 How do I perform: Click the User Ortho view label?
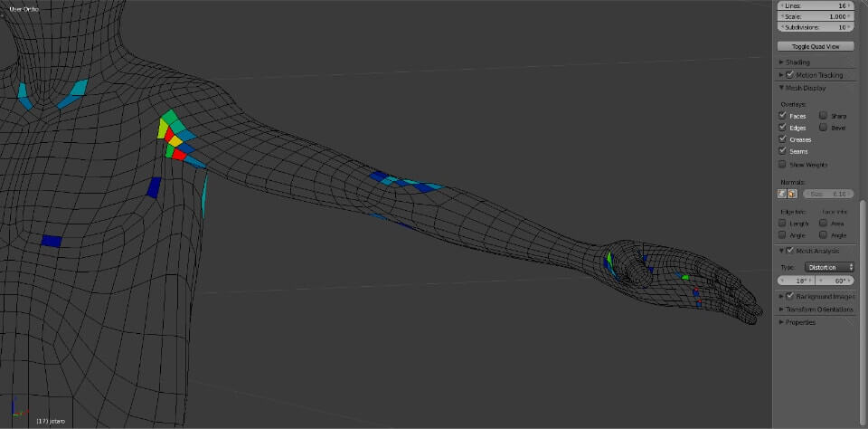(24, 9)
